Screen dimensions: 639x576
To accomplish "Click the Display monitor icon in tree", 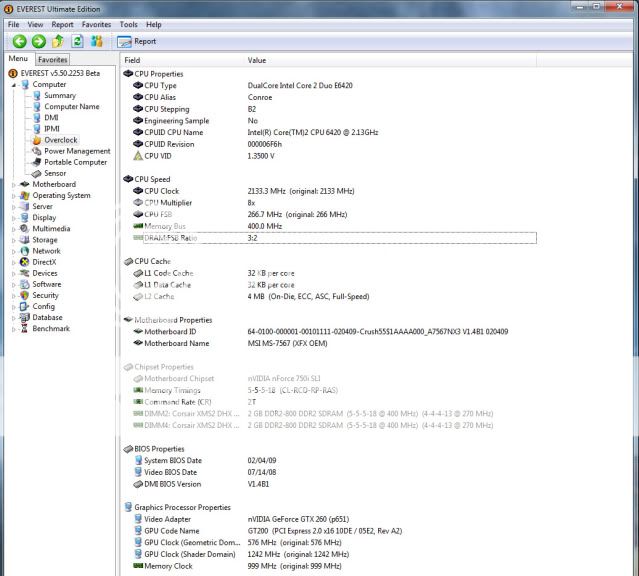I will [25, 218].
